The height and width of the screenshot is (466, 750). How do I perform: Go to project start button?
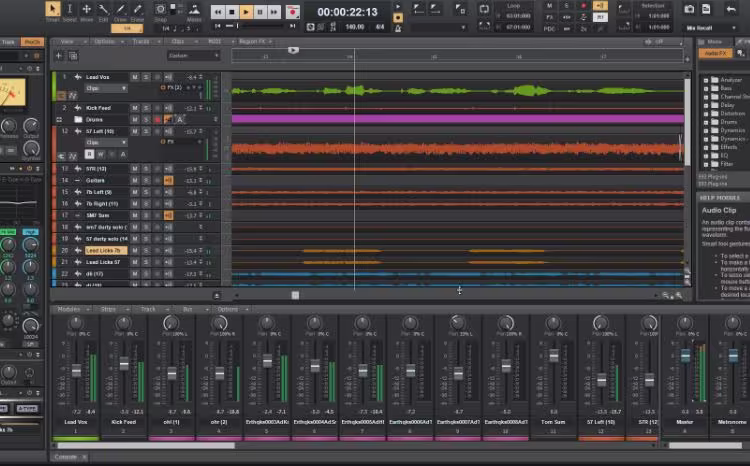click(x=218, y=26)
